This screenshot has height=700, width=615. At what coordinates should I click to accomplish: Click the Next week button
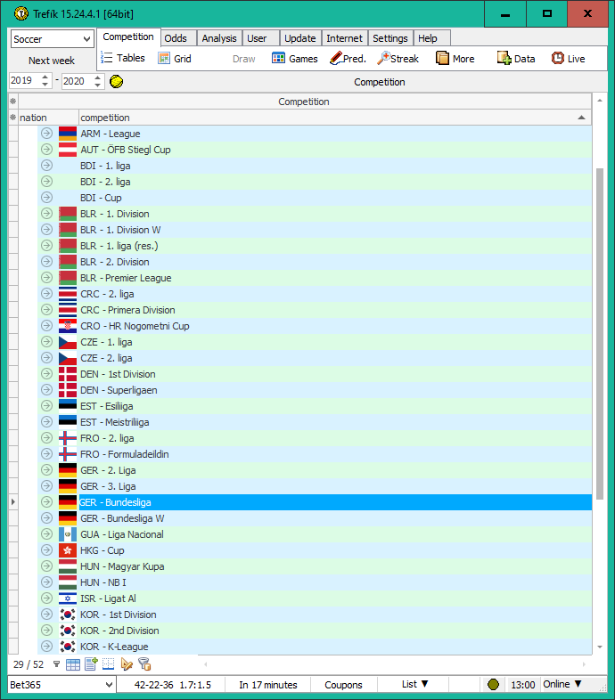click(x=52, y=61)
